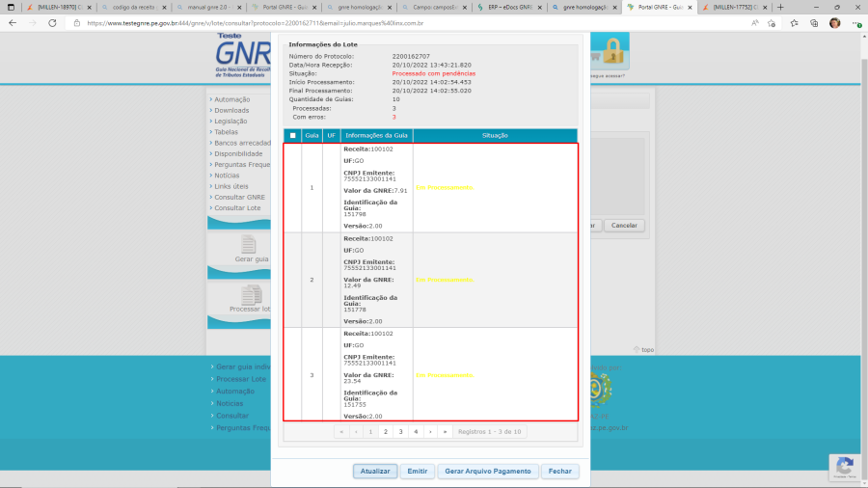Screen dimensions: 868x488
Task: Open the read aloud icon in the address bar
Action: coord(755,23)
